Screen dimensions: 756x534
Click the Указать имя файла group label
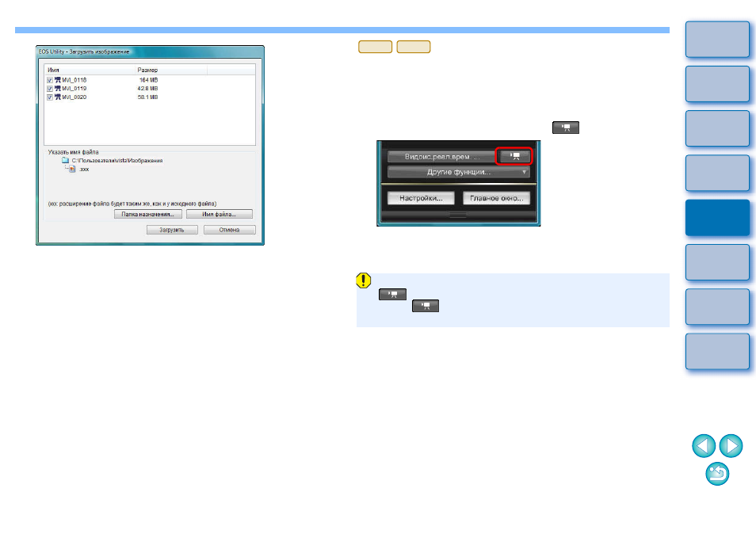(73, 152)
